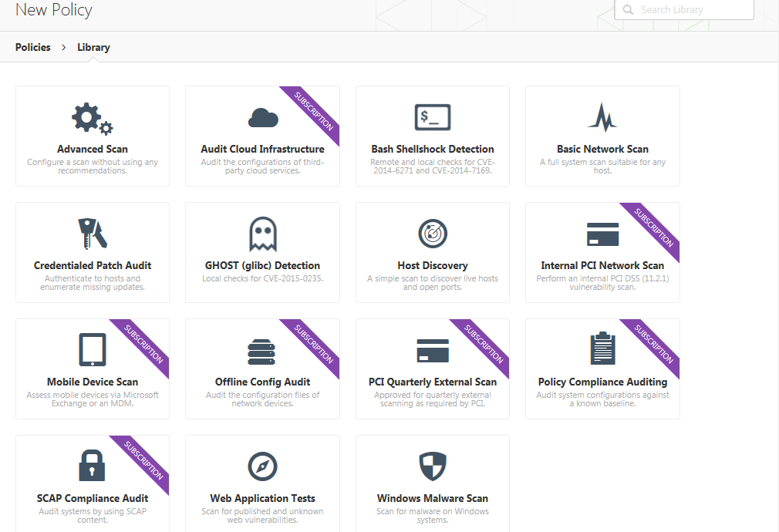Click the SCAP Compliance Audit padlock icon
779x532 pixels.
point(93,466)
